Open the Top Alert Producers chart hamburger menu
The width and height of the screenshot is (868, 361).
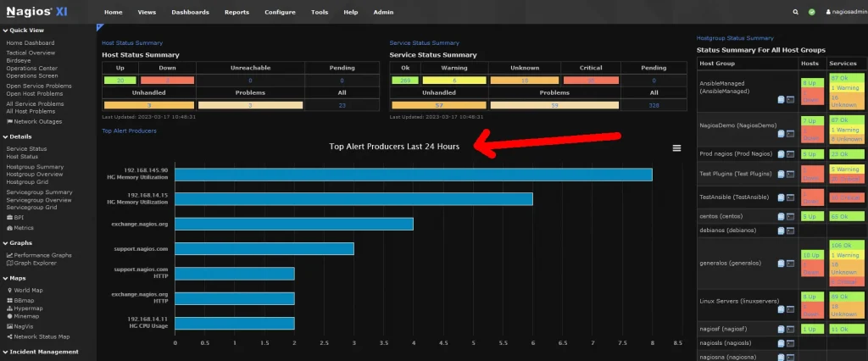(x=676, y=147)
